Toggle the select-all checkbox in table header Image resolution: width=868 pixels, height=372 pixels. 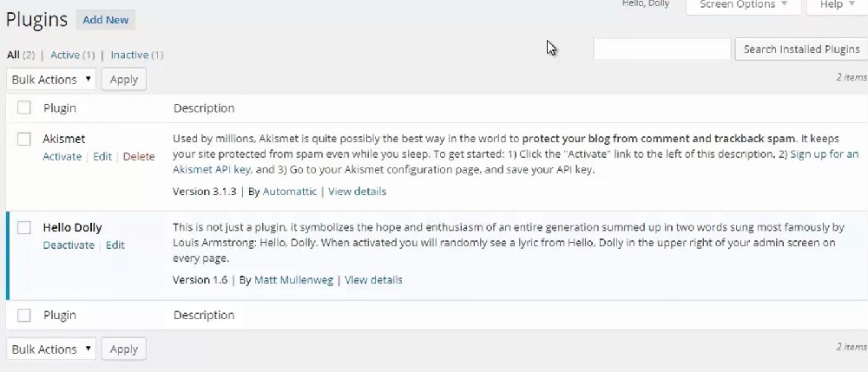(x=24, y=108)
